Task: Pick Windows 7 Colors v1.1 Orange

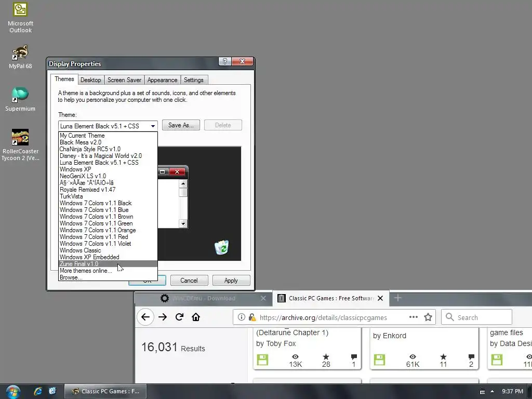Action: (x=108, y=230)
